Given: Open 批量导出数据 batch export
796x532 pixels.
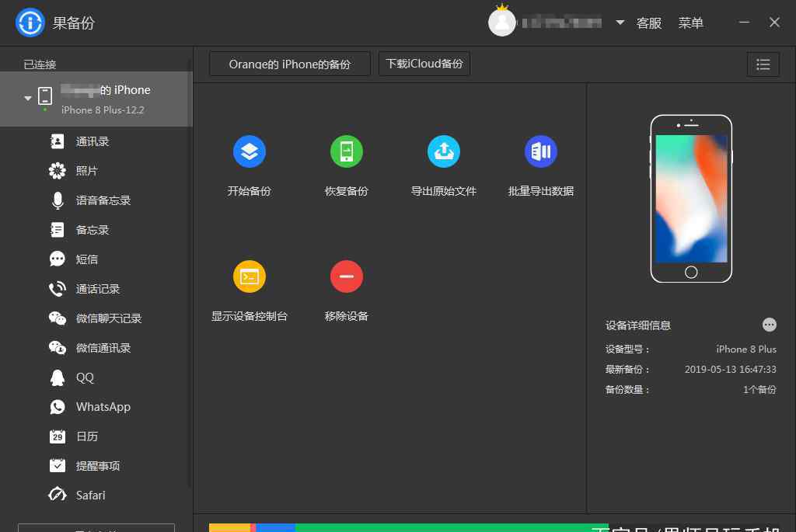Looking at the screenshot, I should [540, 151].
